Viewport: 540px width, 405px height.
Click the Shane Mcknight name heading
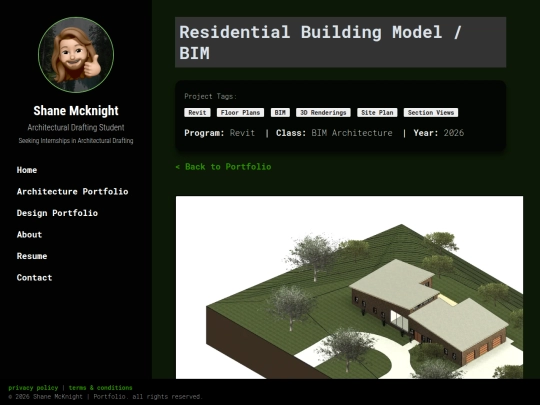[x=76, y=111]
